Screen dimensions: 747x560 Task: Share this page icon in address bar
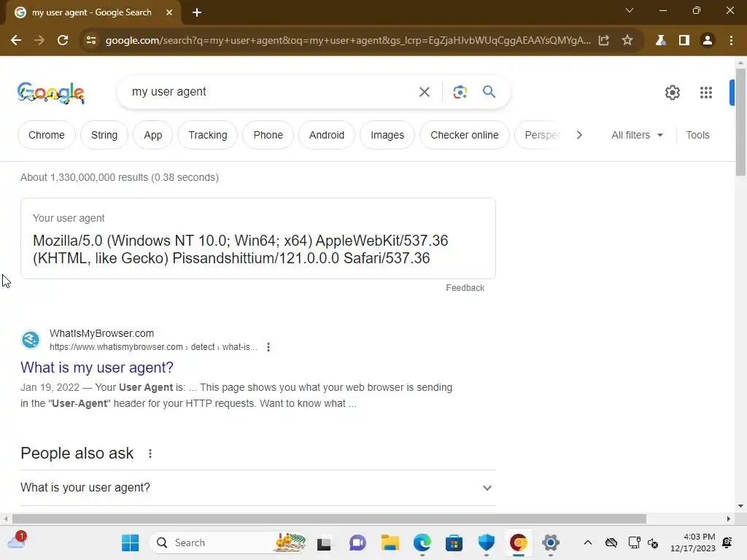(x=603, y=41)
